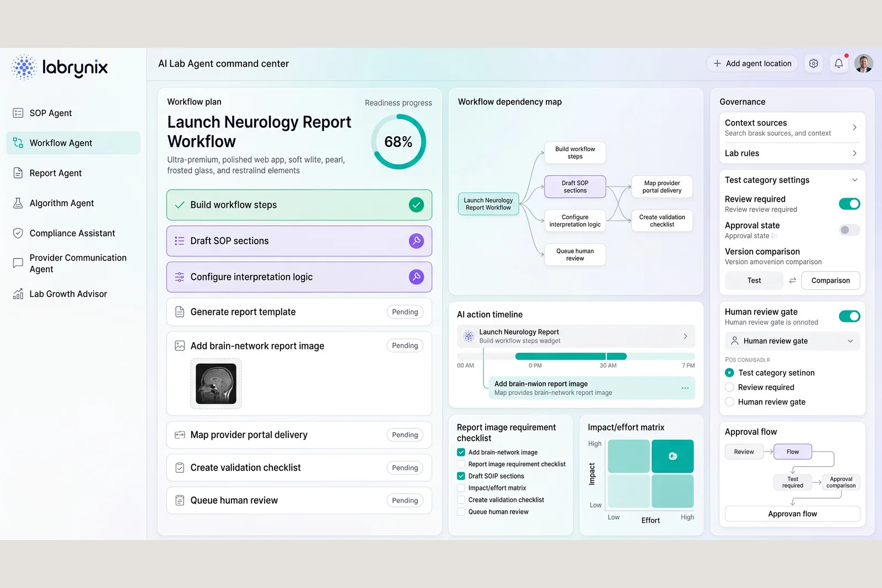
Task: Click the Compliance Assistant shield icon
Action: tap(18, 233)
